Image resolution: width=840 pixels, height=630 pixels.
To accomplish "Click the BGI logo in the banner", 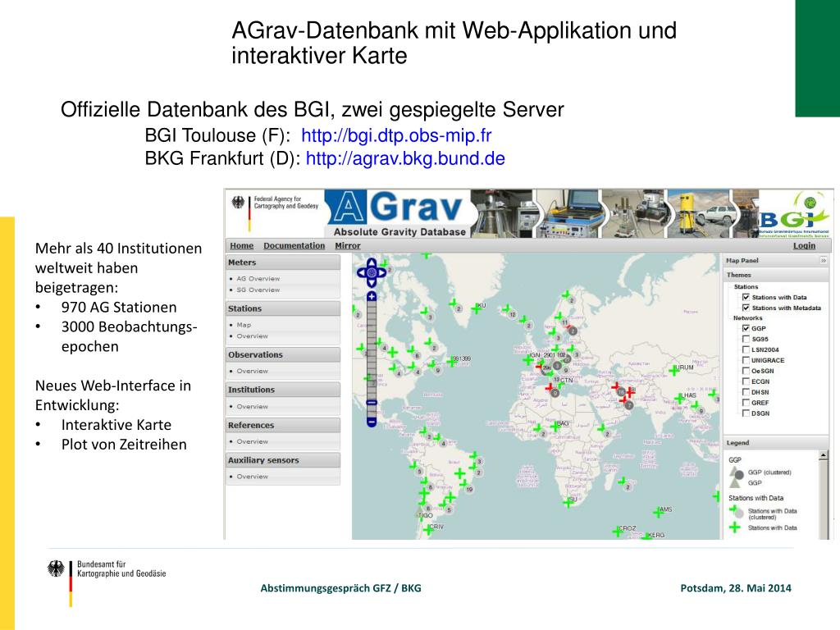I will pyautogui.click(x=795, y=214).
